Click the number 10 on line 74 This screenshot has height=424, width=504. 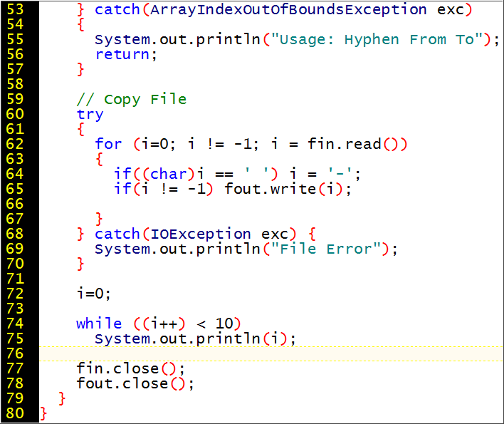(x=224, y=324)
